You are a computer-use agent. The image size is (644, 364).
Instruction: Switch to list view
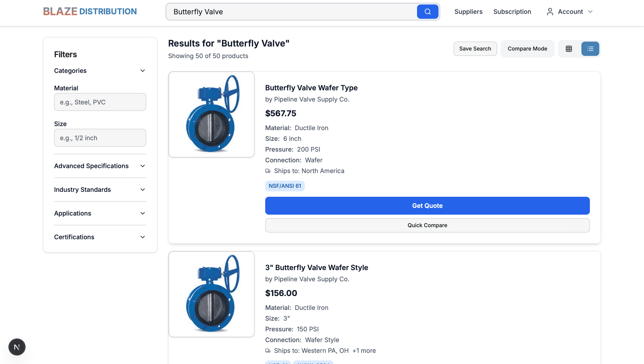590,49
